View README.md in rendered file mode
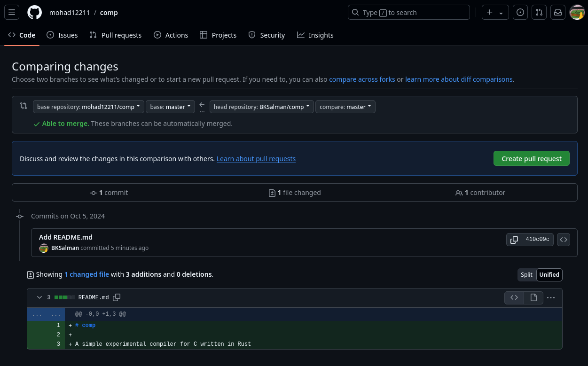Viewport: 588px width, 366px height. click(533, 297)
